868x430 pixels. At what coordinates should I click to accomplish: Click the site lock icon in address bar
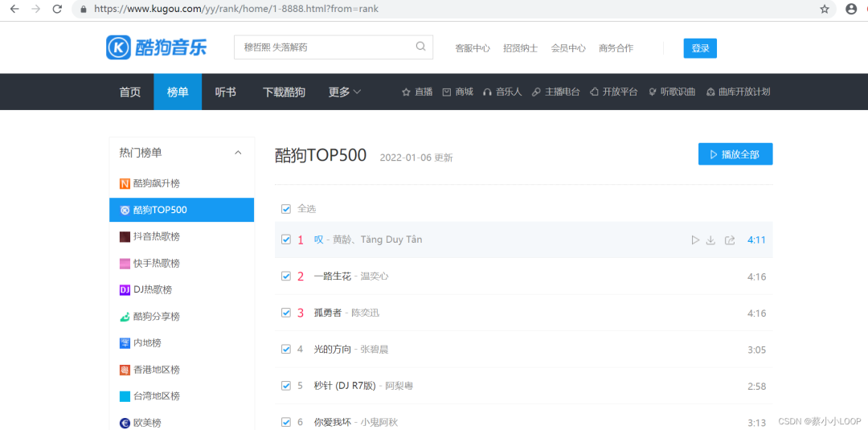click(84, 10)
